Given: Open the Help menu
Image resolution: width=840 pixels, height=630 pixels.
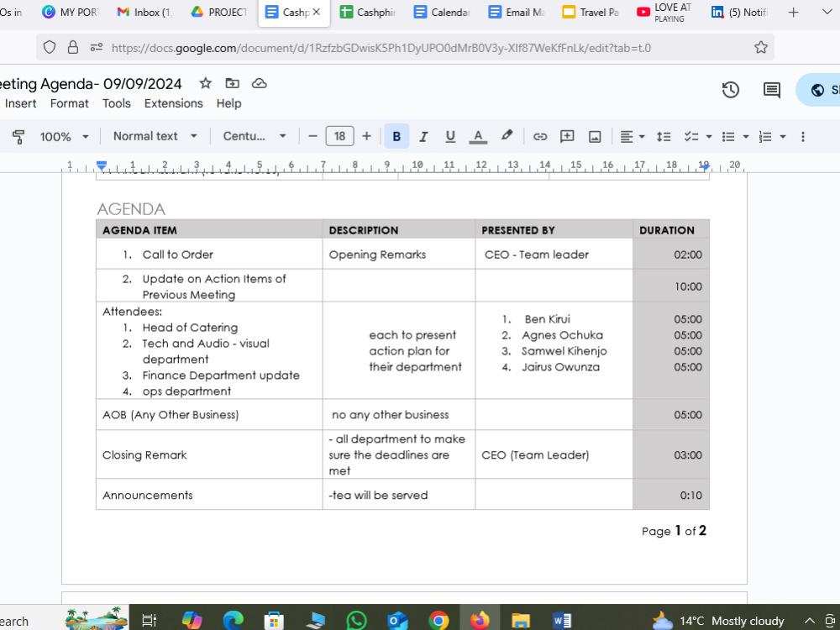Looking at the screenshot, I should [228, 103].
